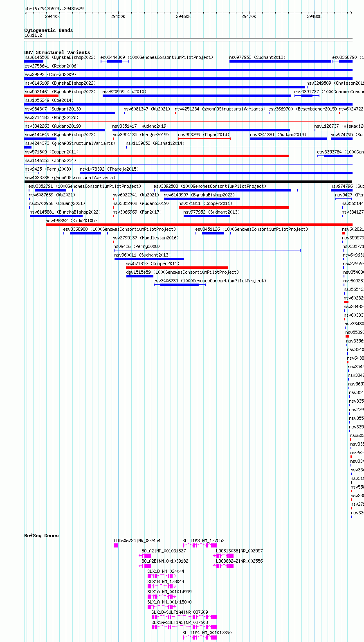Click nsv3352408 (Audano2019) label
The image size is (364, 642).
click(x=140, y=203)
